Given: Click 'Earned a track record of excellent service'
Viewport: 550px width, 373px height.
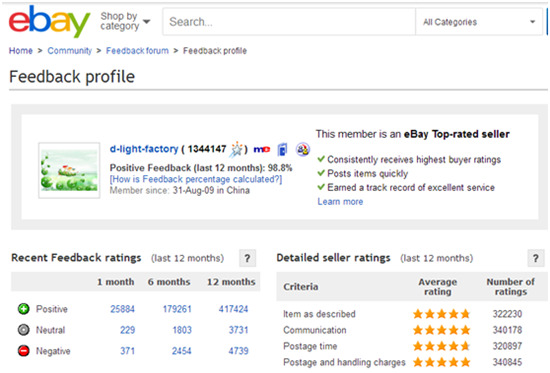Looking at the screenshot, I should click(411, 187).
